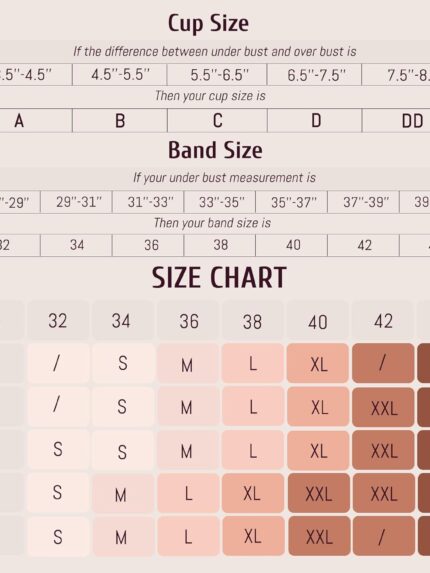Click the 5.5''-6.5'' cup difference cell
This screenshot has width=430, height=573.
(x=217, y=75)
